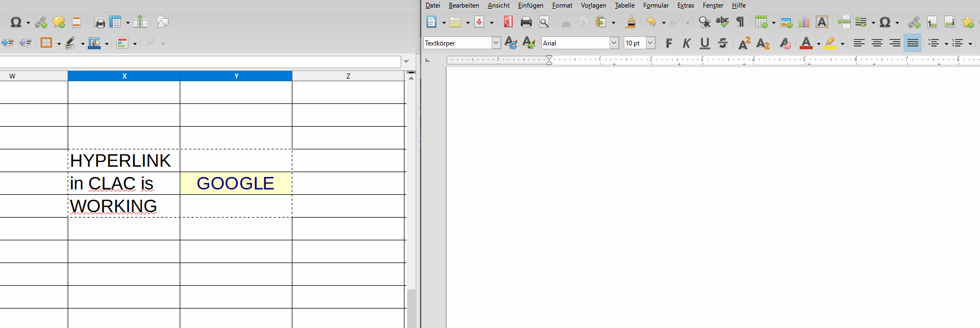Toggle strikethrough formatting
980x328 pixels.
click(x=722, y=43)
